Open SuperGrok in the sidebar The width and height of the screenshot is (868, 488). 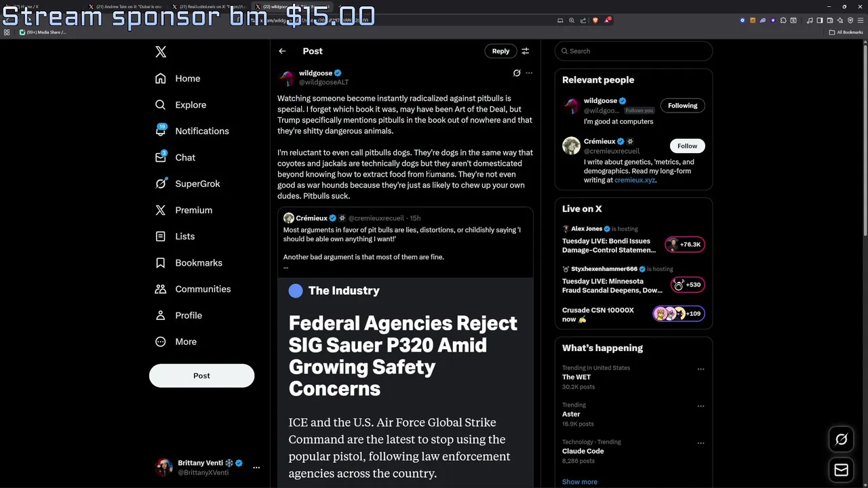coord(187,184)
